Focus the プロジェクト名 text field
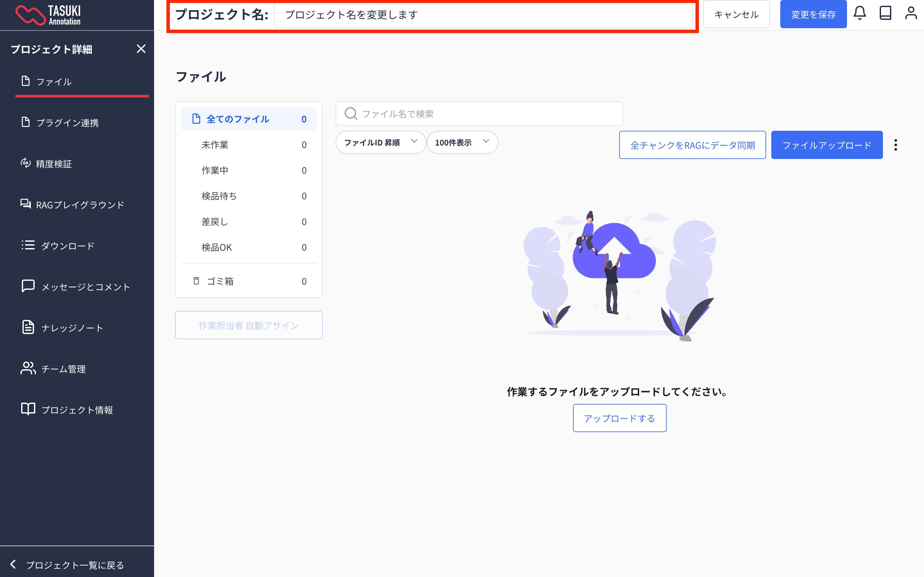Screen dimensions: 924x577 pyautogui.click(x=483, y=15)
